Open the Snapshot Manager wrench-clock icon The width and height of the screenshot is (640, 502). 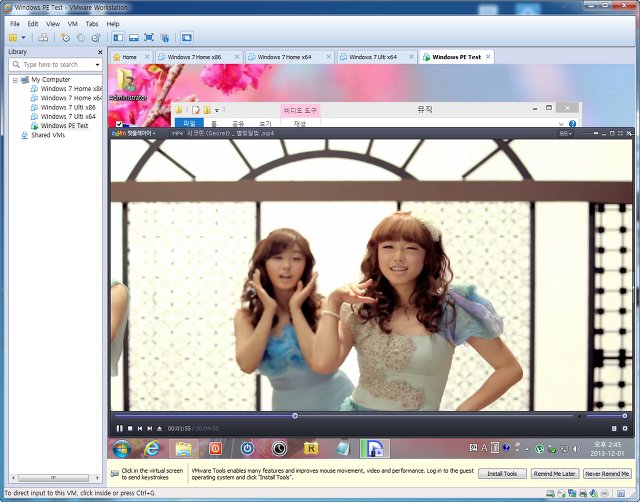coord(96,38)
